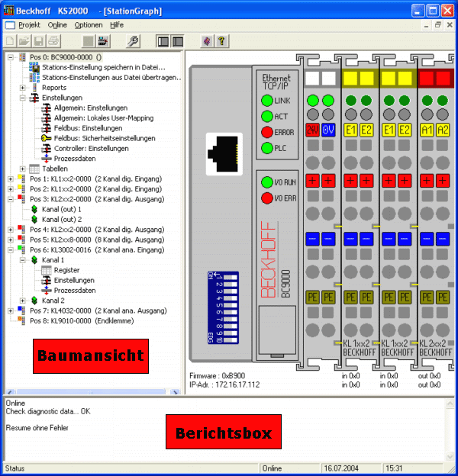The image size is (458, 476).
Task: Click the wrench settings toolbar icon
Action: pos(133,41)
